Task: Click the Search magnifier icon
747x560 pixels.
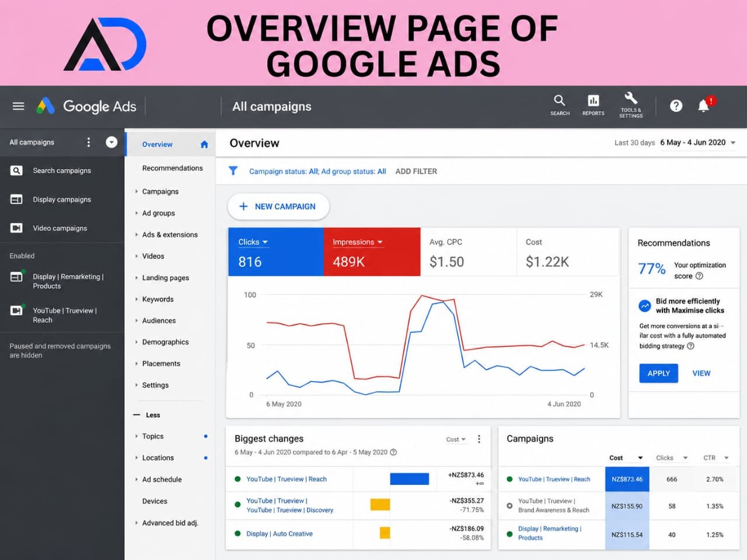Action: pyautogui.click(x=560, y=100)
